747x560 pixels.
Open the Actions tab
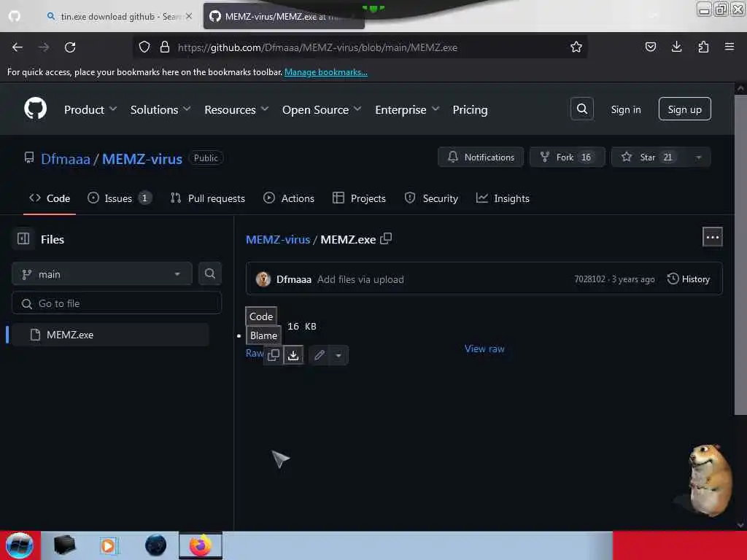[289, 198]
